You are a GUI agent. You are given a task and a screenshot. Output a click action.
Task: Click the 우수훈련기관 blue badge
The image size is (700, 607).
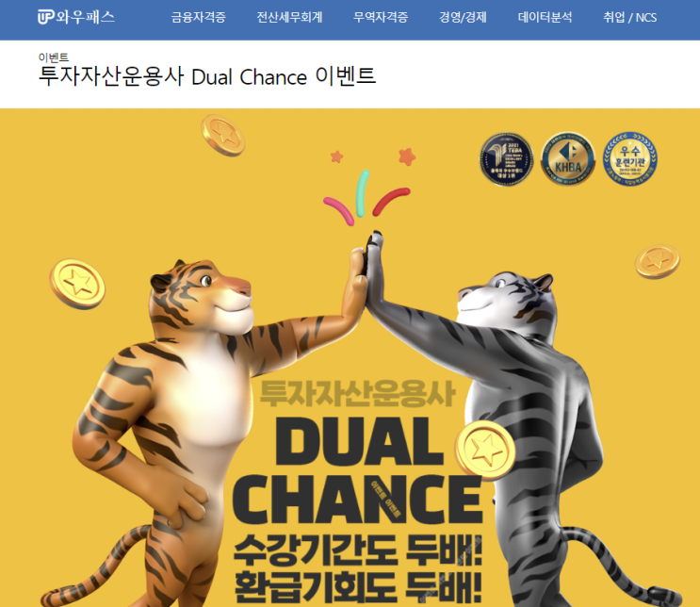[x=630, y=159]
